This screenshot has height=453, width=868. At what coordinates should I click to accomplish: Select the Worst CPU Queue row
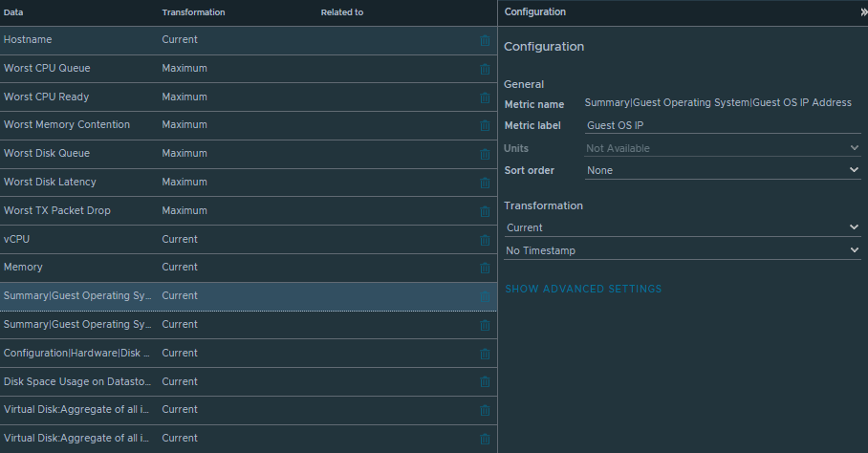(x=248, y=69)
